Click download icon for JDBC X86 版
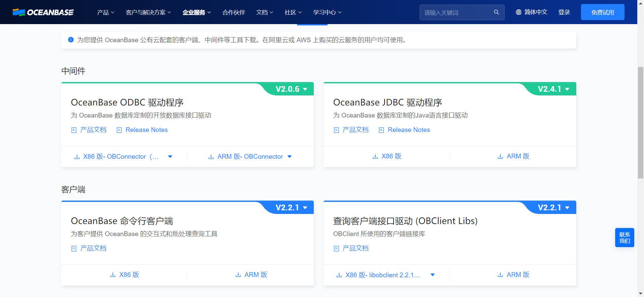644x297 pixels. [375, 156]
